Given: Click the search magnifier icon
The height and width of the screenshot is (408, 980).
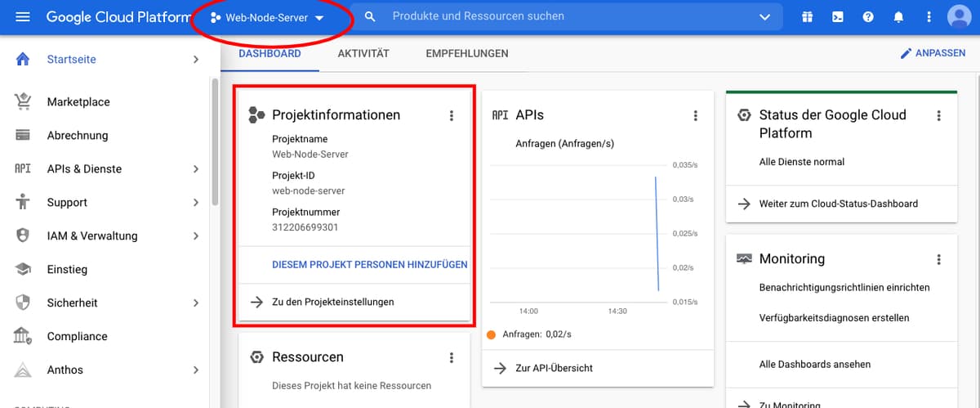Looking at the screenshot, I should point(370,16).
